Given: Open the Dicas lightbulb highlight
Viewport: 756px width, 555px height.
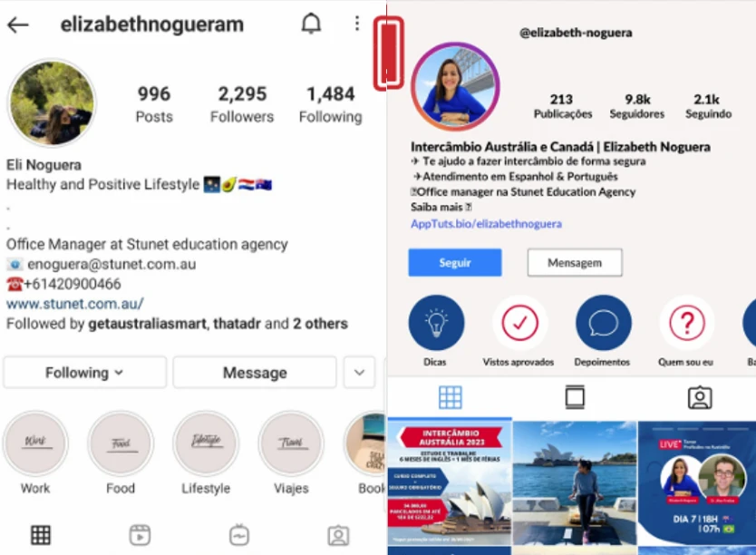Looking at the screenshot, I should pyautogui.click(x=436, y=322).
